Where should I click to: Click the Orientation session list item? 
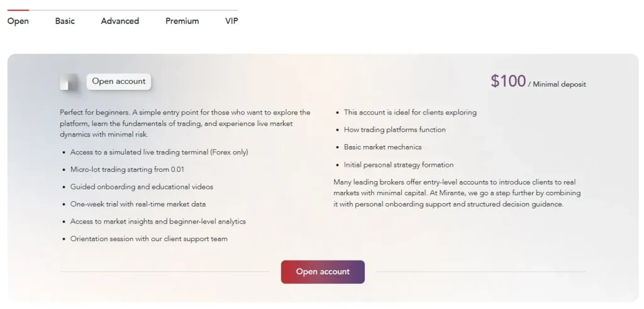(x=148, y=239)
